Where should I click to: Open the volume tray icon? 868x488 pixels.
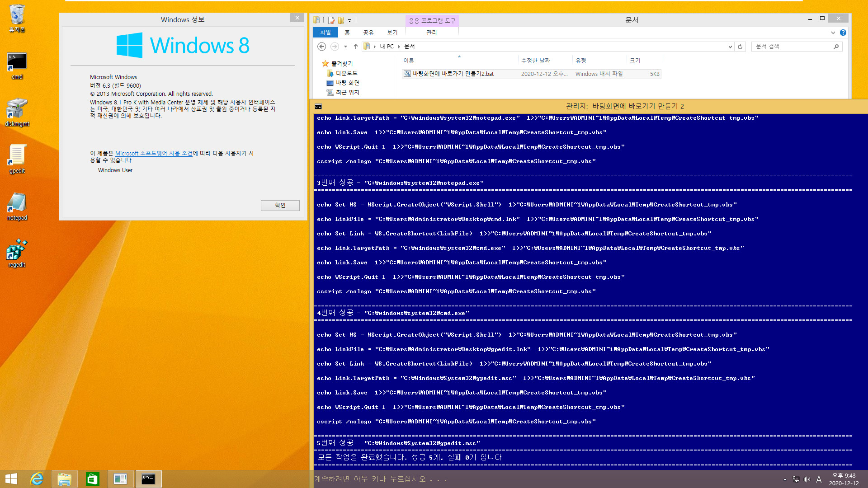[807, 479]
